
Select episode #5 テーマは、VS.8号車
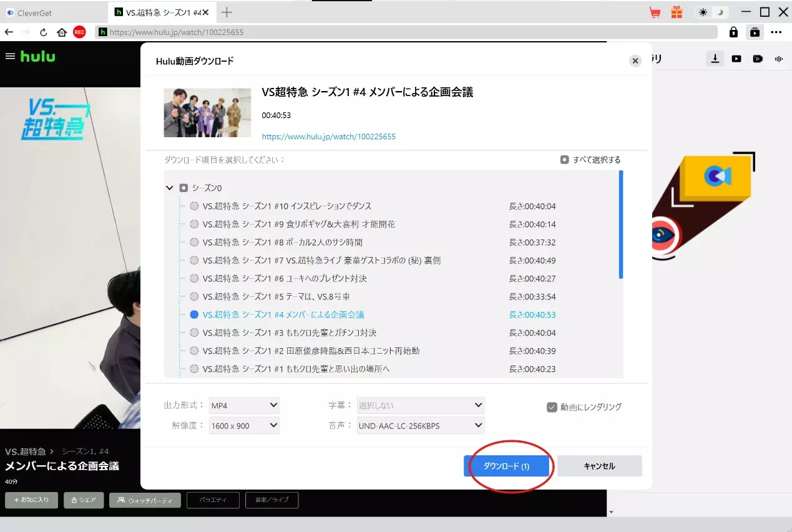(195, 296)
